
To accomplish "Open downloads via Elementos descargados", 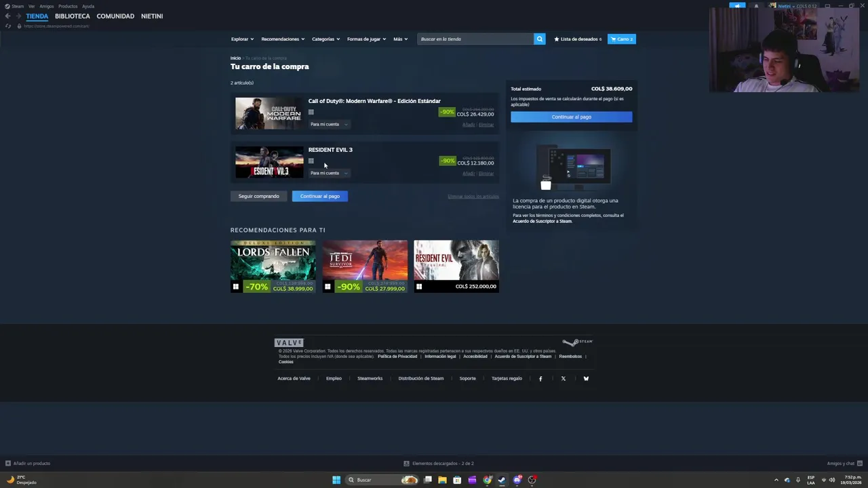I will pos(439,464).
